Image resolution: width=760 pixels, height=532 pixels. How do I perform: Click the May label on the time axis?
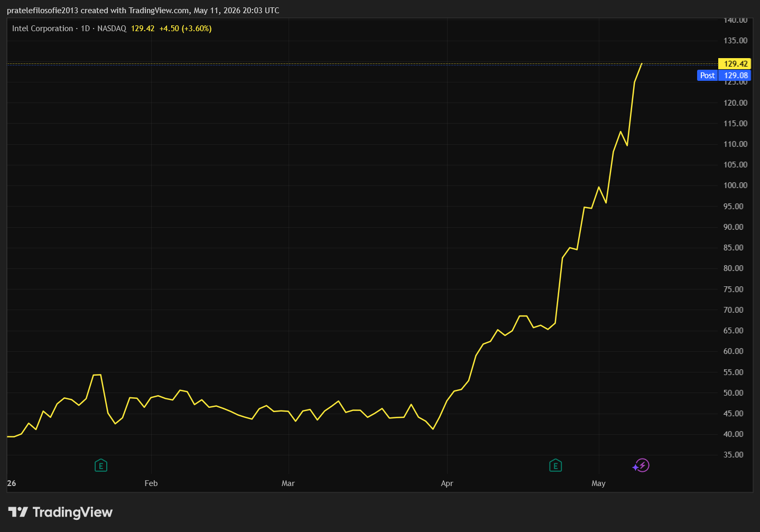[598, 483]
